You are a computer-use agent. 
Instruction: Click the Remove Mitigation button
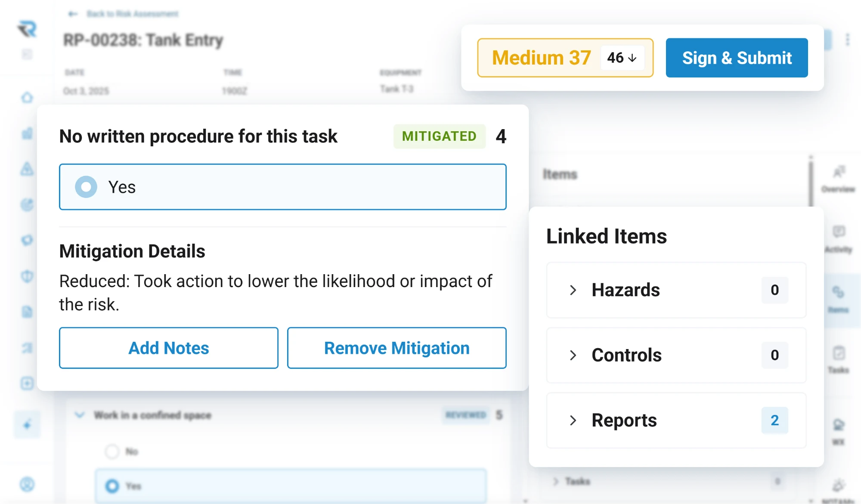click(x=396, y=348)
